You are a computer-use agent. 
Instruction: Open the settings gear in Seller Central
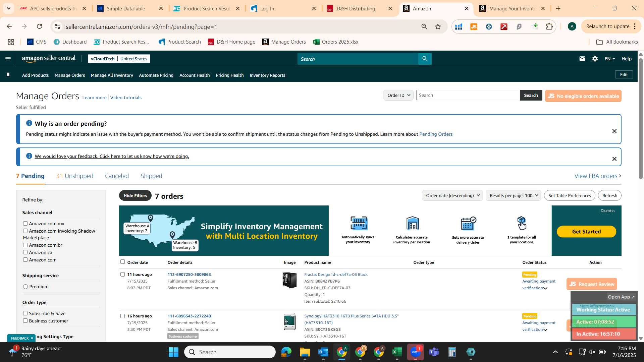click(x=595, y=59)
